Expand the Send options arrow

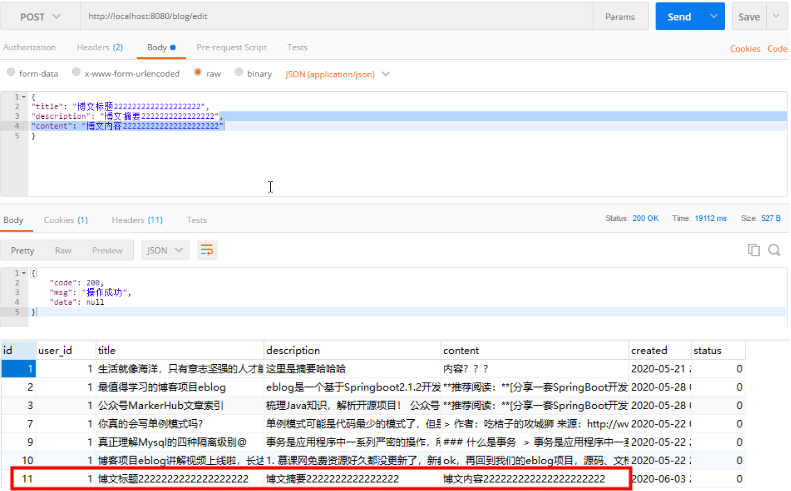click(x=714, y=17)
